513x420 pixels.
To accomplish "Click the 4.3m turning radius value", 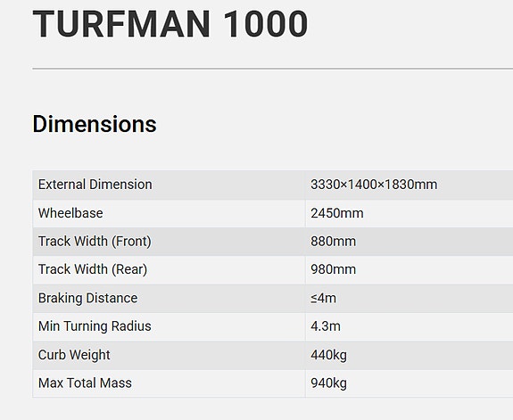I will 326,326.
